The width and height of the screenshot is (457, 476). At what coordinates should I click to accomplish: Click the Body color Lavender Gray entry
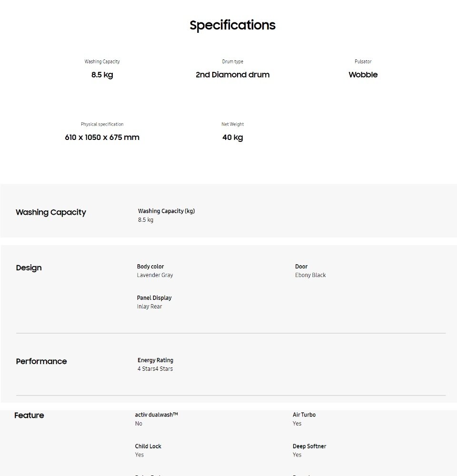point(155,271)
